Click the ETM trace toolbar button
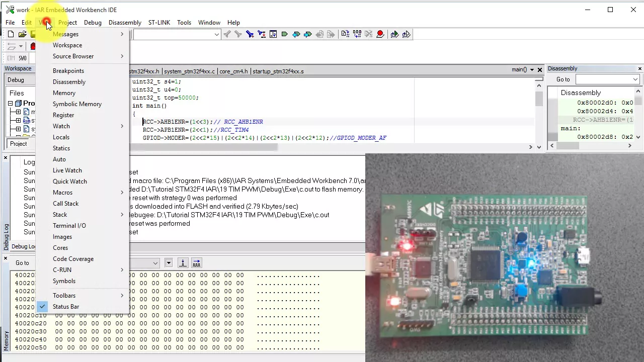 pos(11,58)
